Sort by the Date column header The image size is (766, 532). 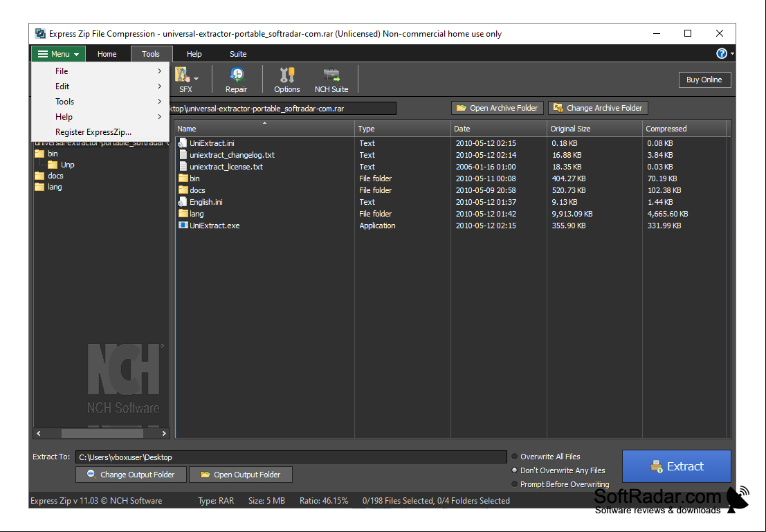(499, 129)
